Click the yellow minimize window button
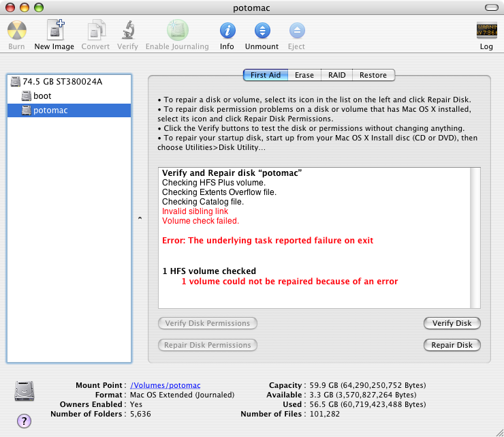This screenshot has width=504, height=437. click(25, 7)
